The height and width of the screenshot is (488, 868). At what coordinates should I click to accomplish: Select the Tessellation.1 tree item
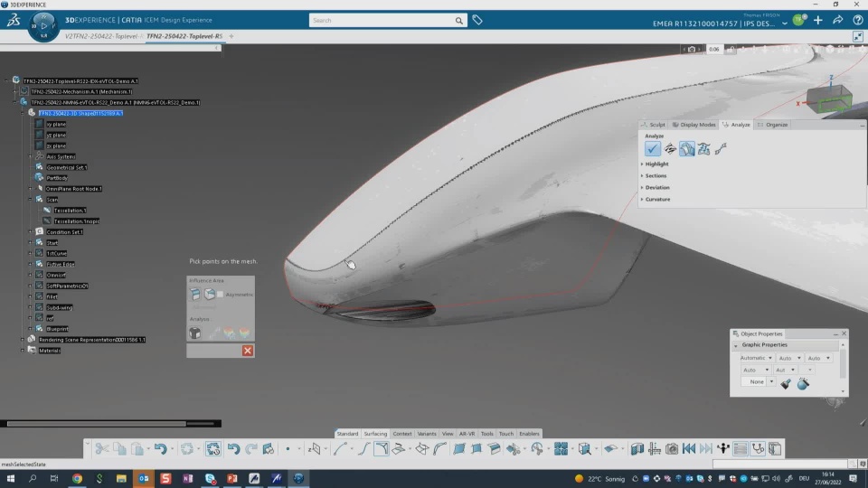pyautogui.click(x=70, y=211)
